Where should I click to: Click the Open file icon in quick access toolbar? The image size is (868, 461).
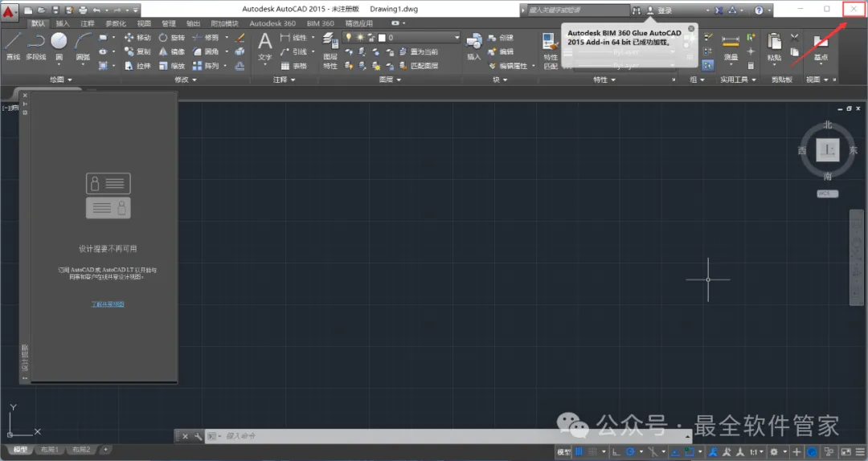click(x=42, y=10)
